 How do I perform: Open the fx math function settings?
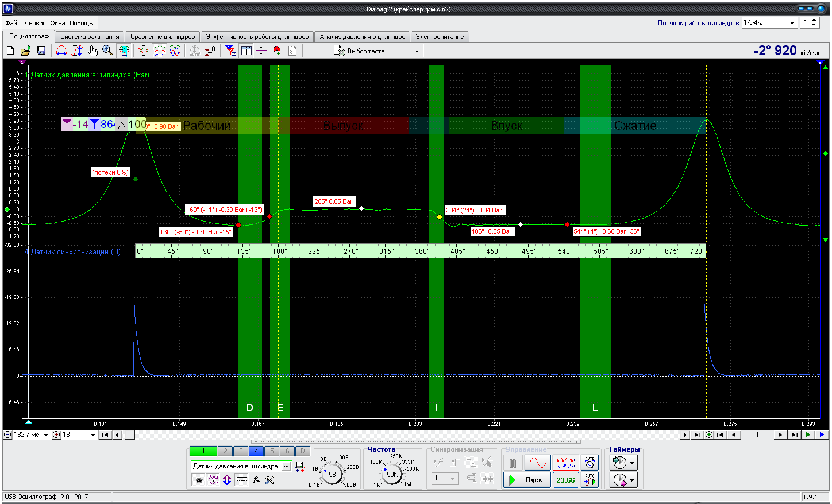point(256,480)
